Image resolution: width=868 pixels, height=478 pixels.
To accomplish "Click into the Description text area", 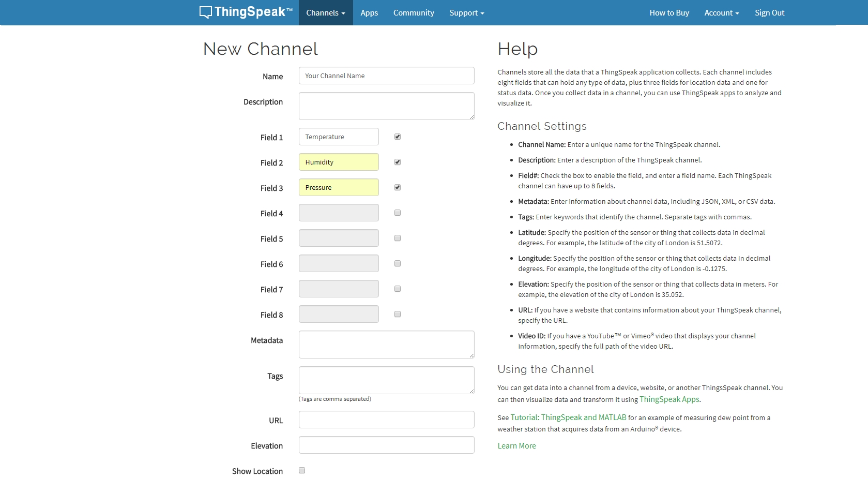I will tap(387, 106).
